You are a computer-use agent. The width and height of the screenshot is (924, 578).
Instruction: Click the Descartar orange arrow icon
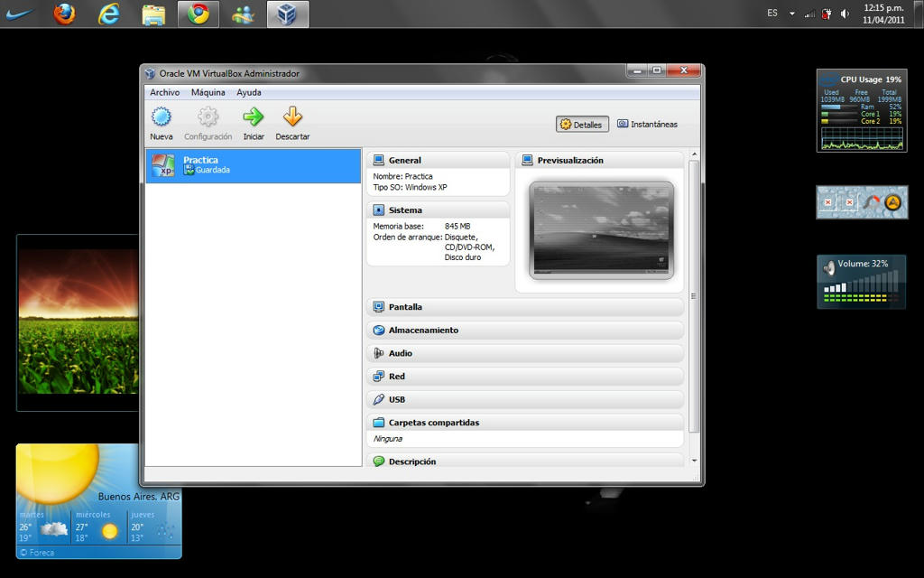[292, 117]
